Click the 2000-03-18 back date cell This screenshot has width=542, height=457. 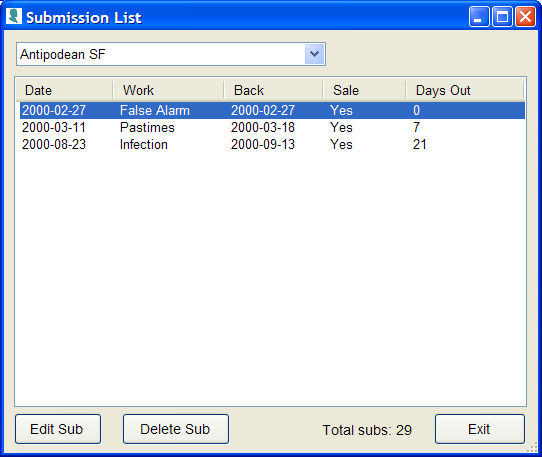(263, 127)
